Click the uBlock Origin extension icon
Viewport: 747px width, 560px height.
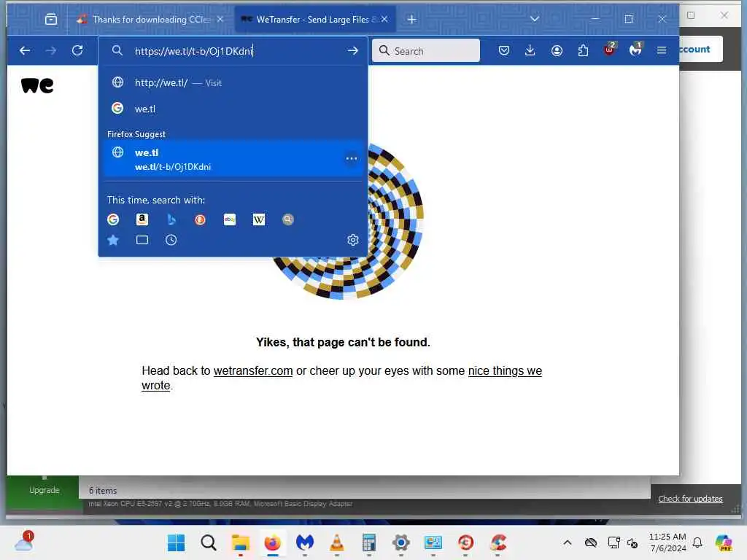point(609,50)
